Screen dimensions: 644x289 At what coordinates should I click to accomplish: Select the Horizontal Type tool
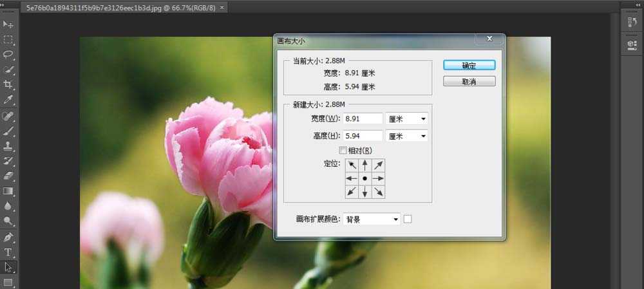[8, 252]
